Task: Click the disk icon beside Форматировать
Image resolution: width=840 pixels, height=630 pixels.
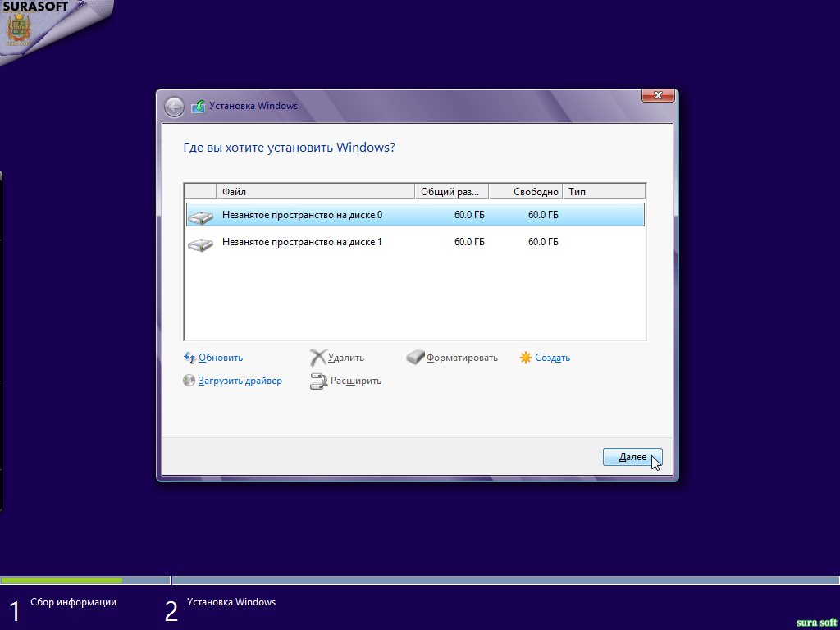Action: click(x=416, y=358)
